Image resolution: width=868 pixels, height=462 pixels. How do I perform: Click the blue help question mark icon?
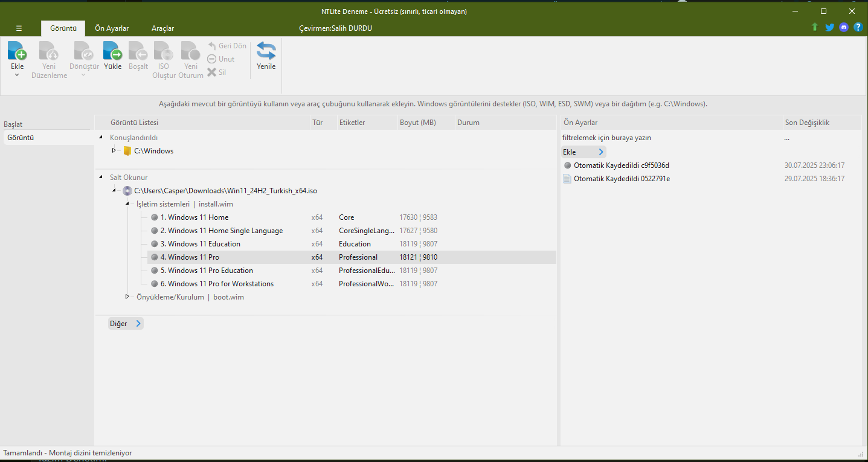coord(858,27)
